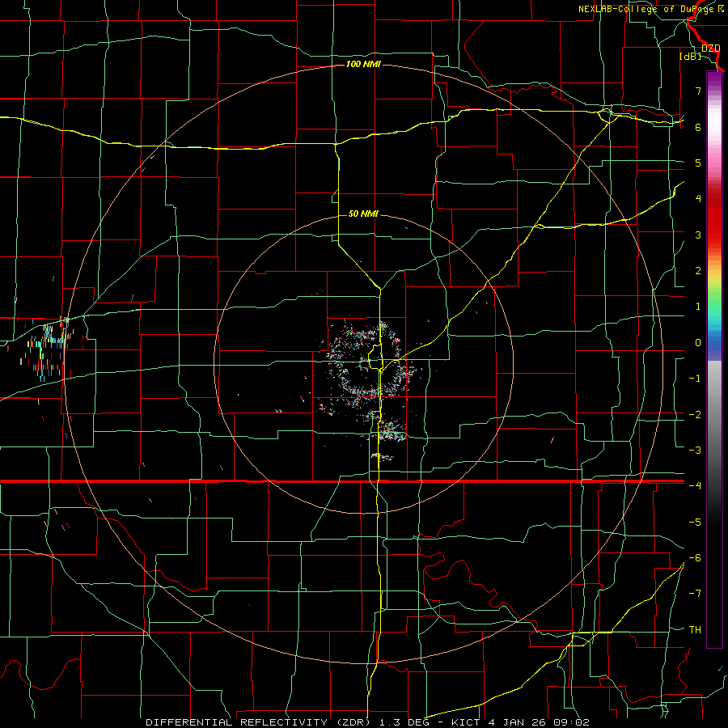Screen dimensions: 728x728
Task: Select the 0 value on the dB scale
Action: tap(698, 343)
